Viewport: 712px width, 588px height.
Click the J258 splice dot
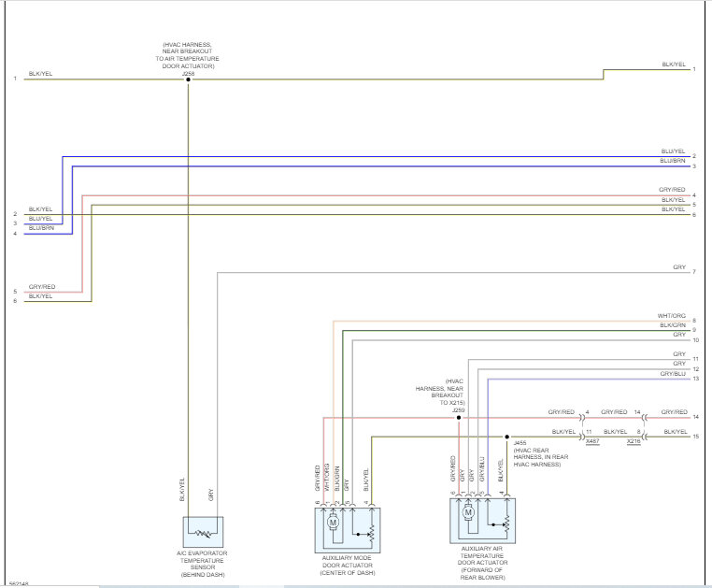[188, 79]
